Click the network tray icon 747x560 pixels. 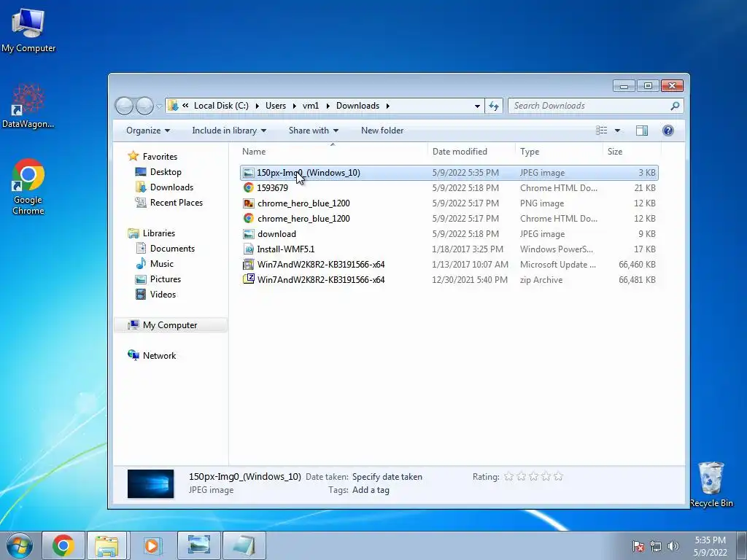(656, 546)
